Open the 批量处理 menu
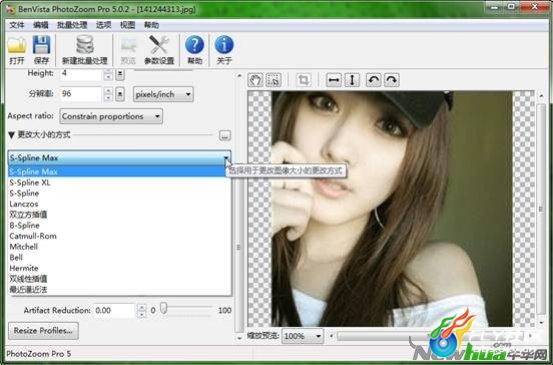This screenshot has height=365, width=553. point(72,25)
